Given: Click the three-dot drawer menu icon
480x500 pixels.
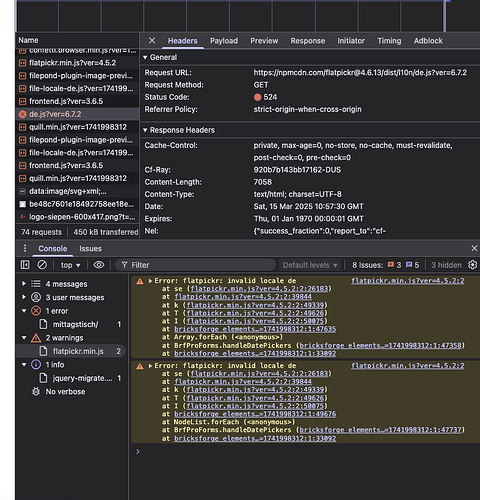Looking at the screenshot, I should (25, 248).
